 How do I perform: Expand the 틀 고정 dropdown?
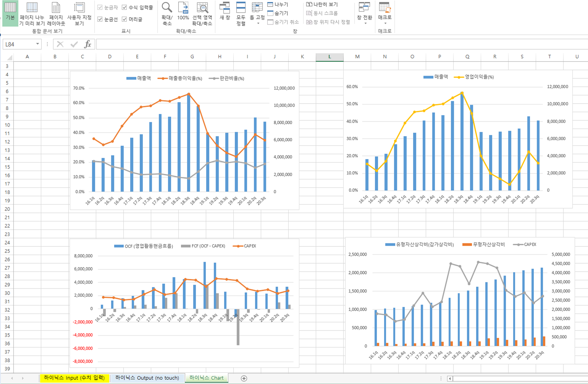[x=257, y=13]
